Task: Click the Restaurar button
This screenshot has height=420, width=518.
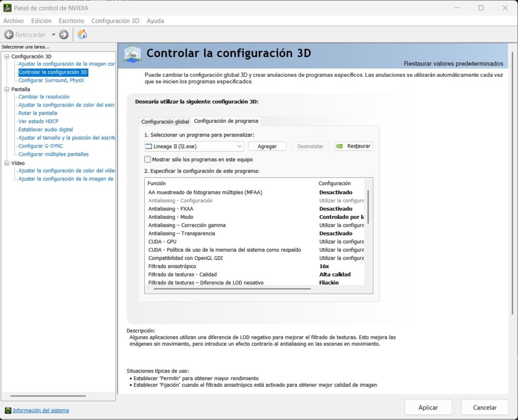Action: (354, 146)
